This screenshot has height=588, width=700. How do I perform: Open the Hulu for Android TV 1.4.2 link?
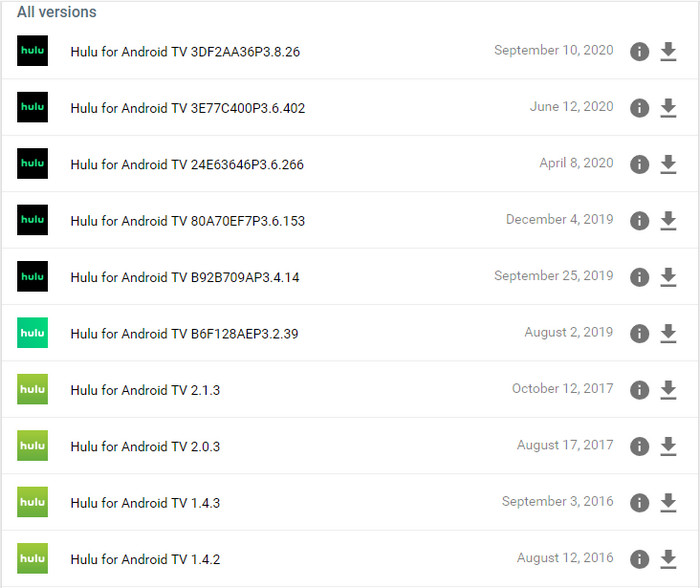145,559
